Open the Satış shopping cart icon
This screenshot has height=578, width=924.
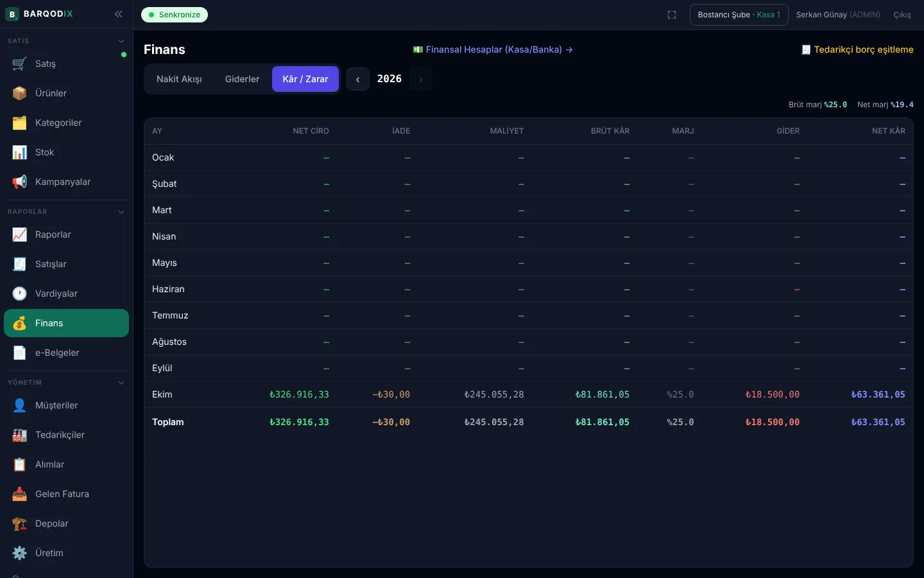click(x=19, y=64)
